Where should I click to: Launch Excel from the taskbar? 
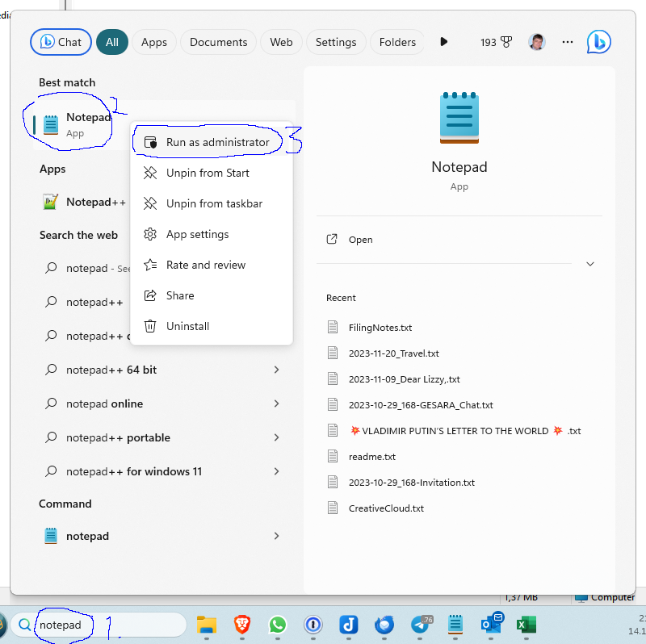click(x=526, y=624)
